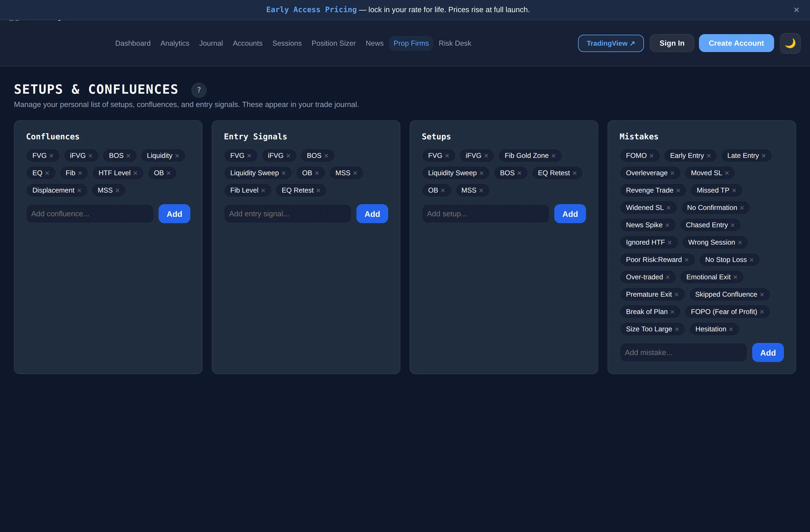
Task: Click the Sign In button
Action: 672,43
